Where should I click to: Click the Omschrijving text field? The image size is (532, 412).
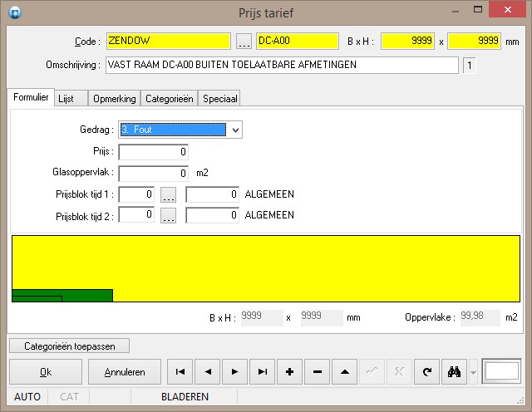coord(282,65)
